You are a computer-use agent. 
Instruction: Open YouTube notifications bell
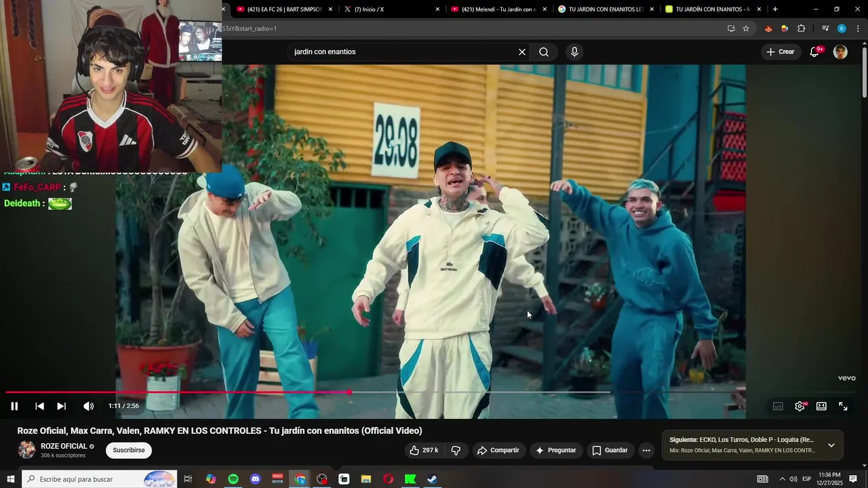point(815,52)
